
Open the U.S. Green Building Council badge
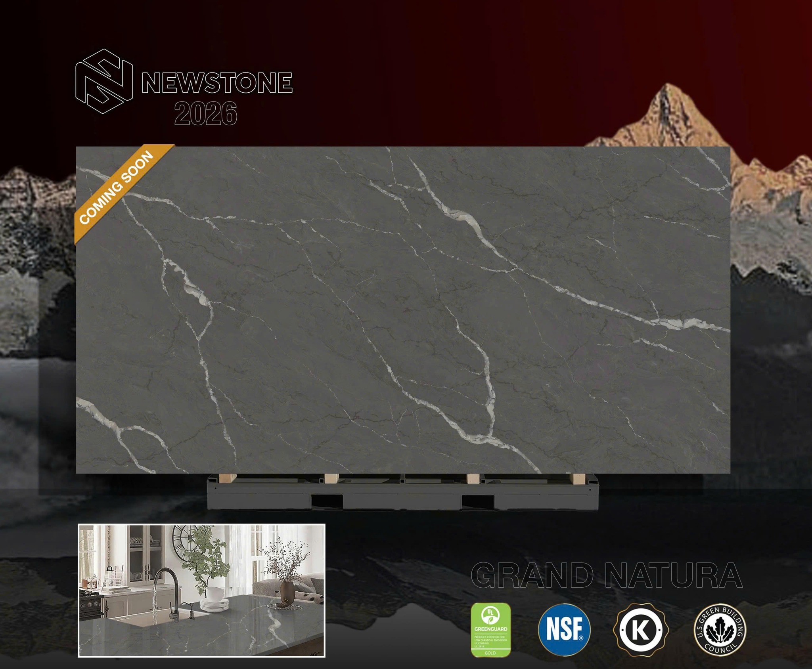[719, 630]
